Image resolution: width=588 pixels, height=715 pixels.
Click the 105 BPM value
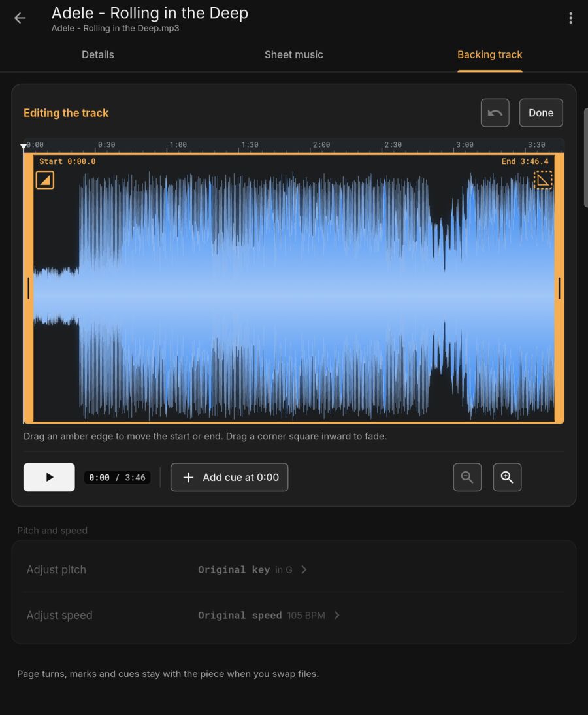306,616
